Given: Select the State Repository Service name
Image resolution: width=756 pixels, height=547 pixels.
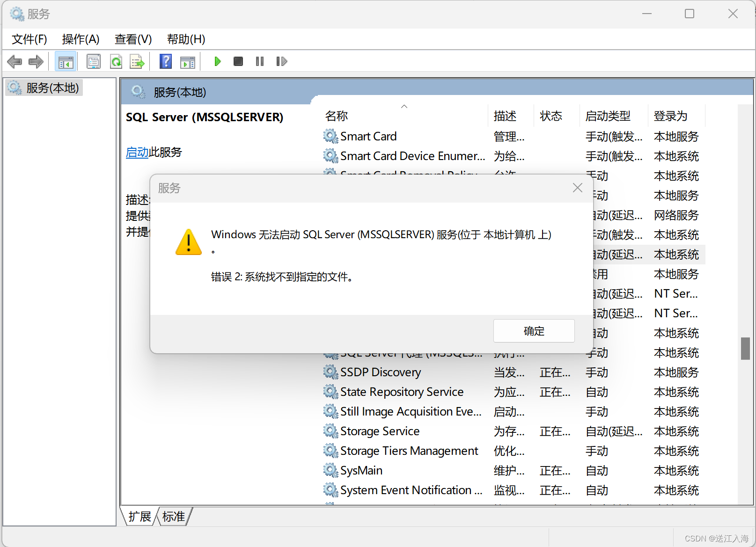Looking at the screenshot, I should (x=402, y=392).
